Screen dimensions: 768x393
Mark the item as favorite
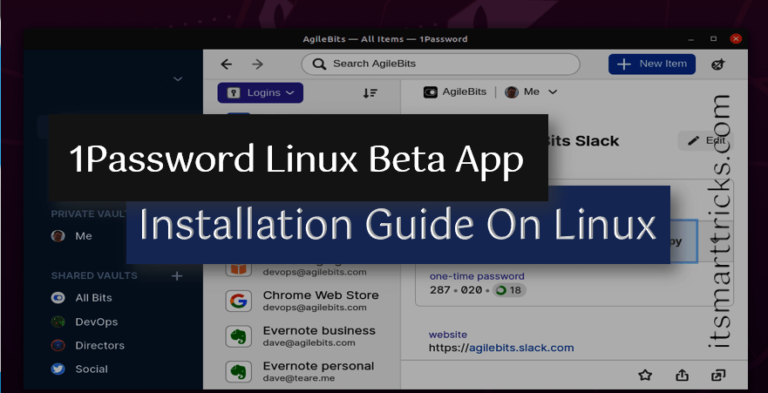coord(645,375)
